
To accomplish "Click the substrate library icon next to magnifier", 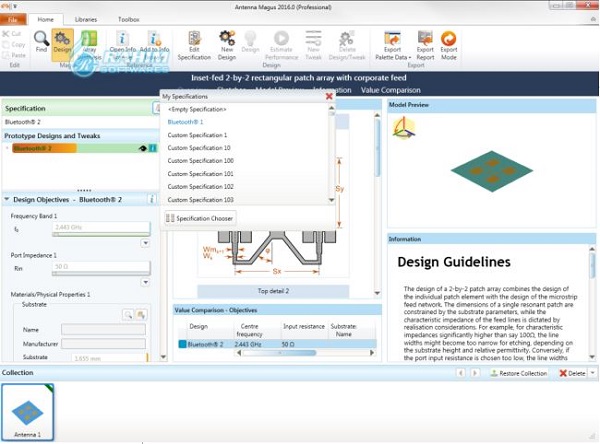I will tap(141, 315).
